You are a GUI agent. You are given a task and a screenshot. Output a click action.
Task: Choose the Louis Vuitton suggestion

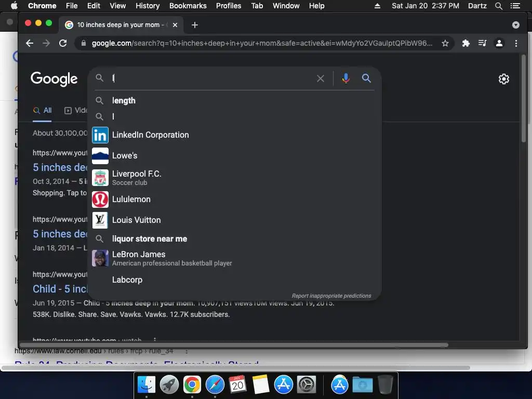[x=234, y=220]
